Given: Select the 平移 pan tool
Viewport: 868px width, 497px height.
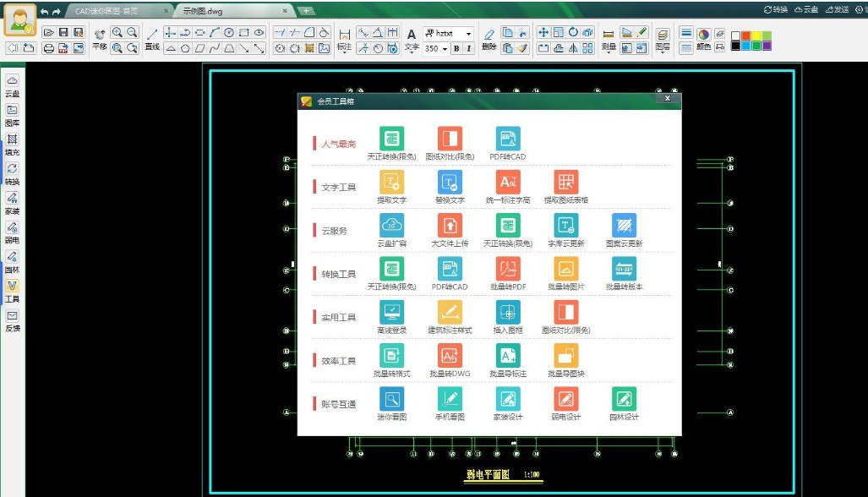Looking at the screenshot, I should 100,41.
